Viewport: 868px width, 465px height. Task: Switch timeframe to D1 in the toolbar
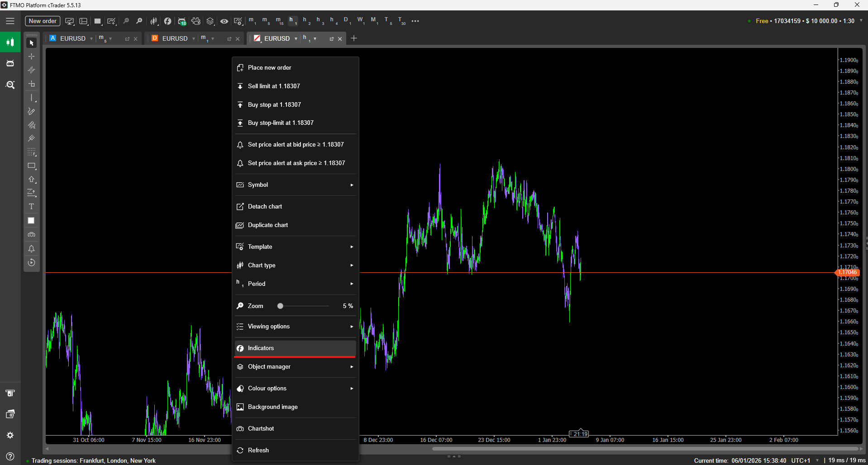coord(346,20)
